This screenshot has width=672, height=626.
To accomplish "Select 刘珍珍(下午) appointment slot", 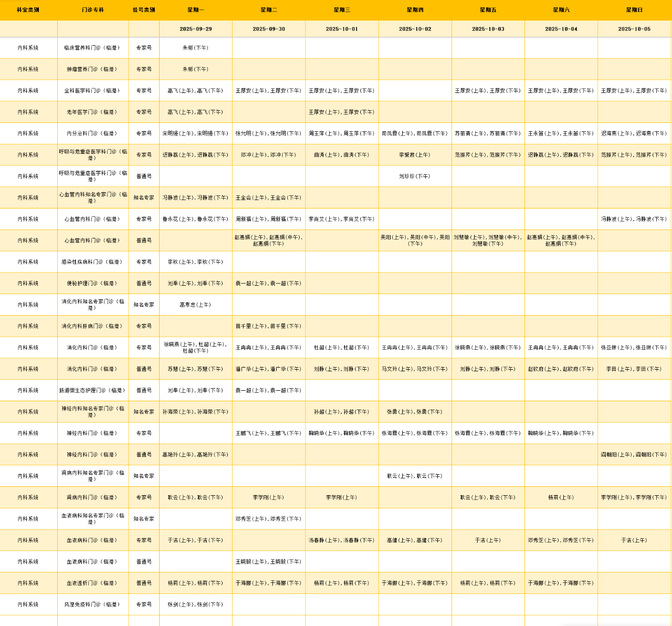I will point(415,176).
